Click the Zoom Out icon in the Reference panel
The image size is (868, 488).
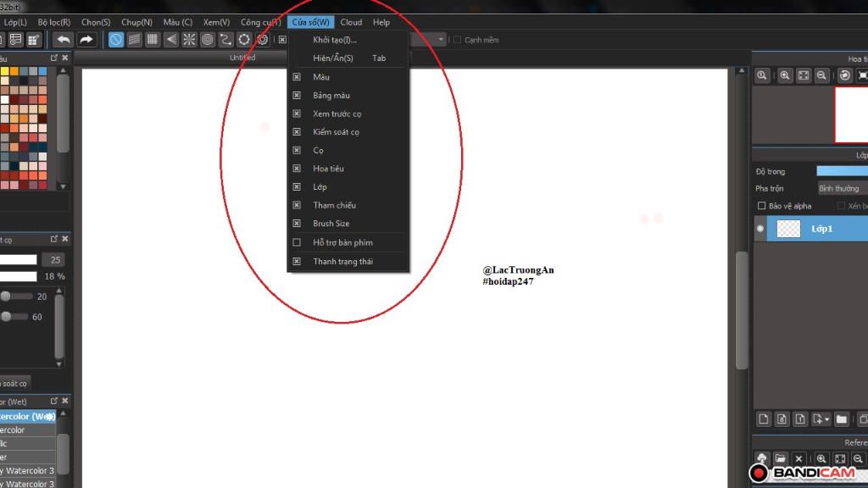coord(859,458)
